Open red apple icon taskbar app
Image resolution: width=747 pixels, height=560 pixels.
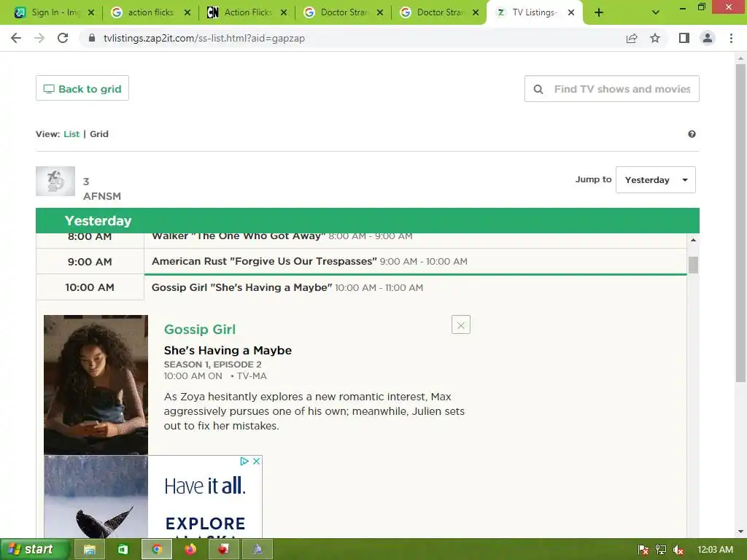click(223, 549)
